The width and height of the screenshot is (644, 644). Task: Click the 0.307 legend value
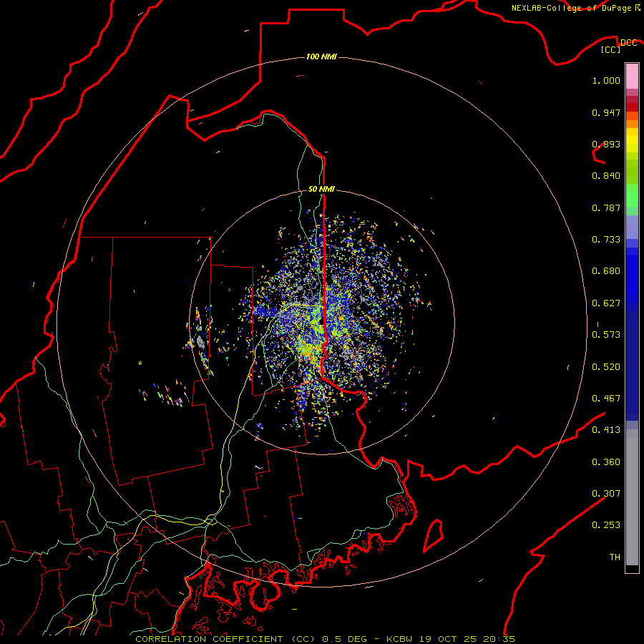[606, 494]
